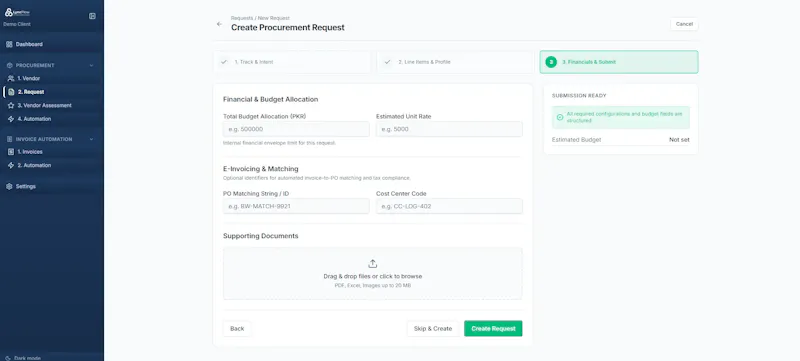This screenshot has height=361, width=800.
Task: Go to step 1. Track & Intent
Action: [292, 62]
